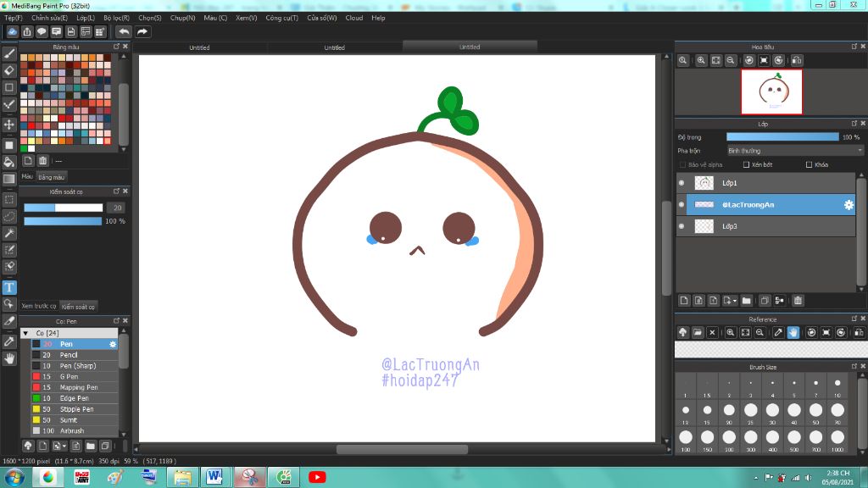Delete palette color with trash icon
Image resolution: width=868 pixels, height=488 pixels.
click(x=42, y=160)
